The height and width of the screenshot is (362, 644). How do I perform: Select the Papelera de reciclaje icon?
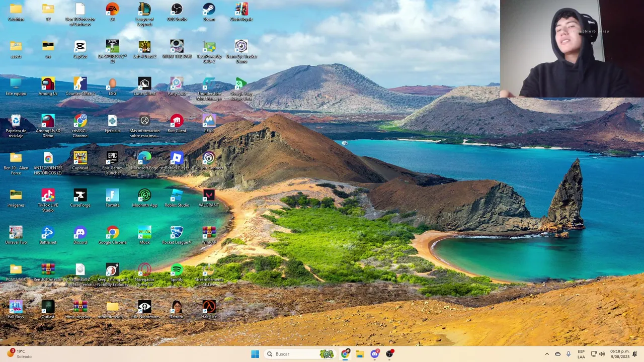point(16,126)
